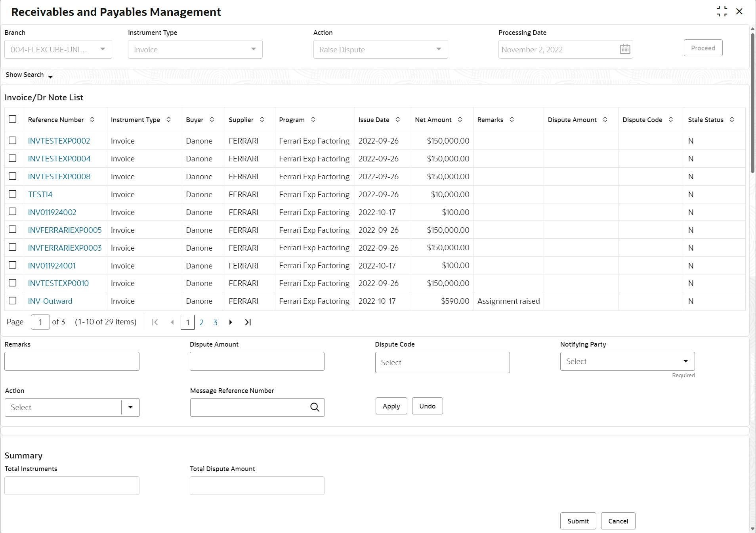Viewport: 756px width, 533px height.
Task: Open the Notifying Party dropdown
Action: [x=627, y=361]
